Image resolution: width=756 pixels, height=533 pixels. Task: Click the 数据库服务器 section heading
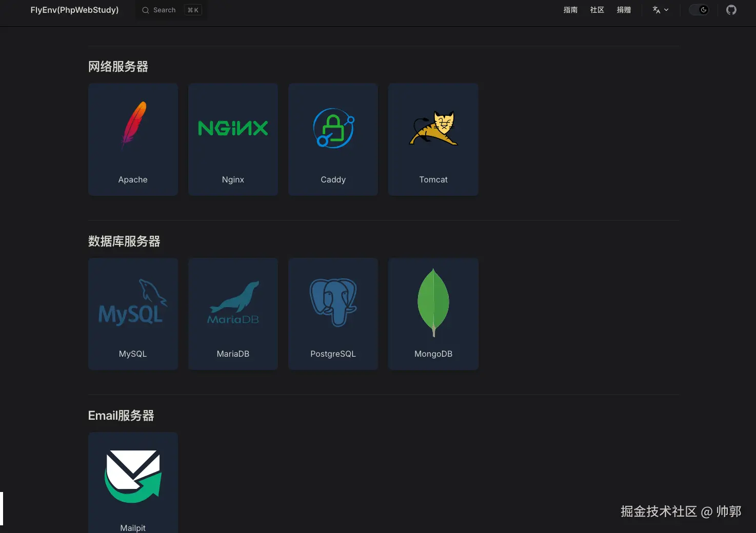124,241
